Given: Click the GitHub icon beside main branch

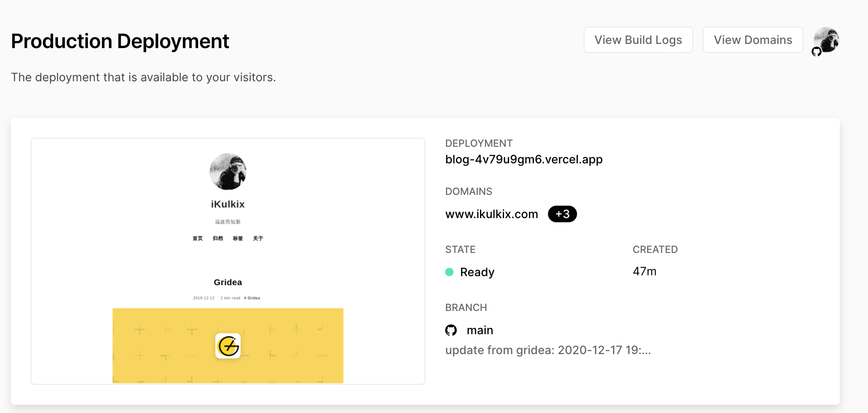Looking at the screenshot, I should tap(451, 330).
